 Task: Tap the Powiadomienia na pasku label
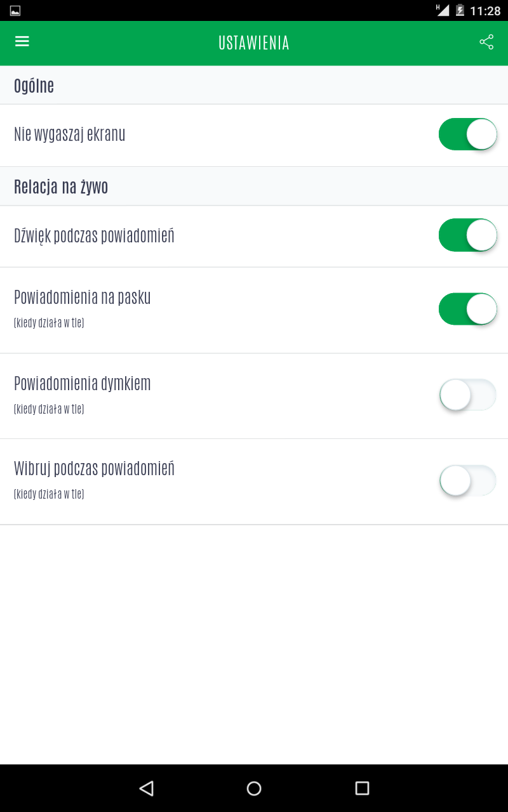(x=83, y=298)
